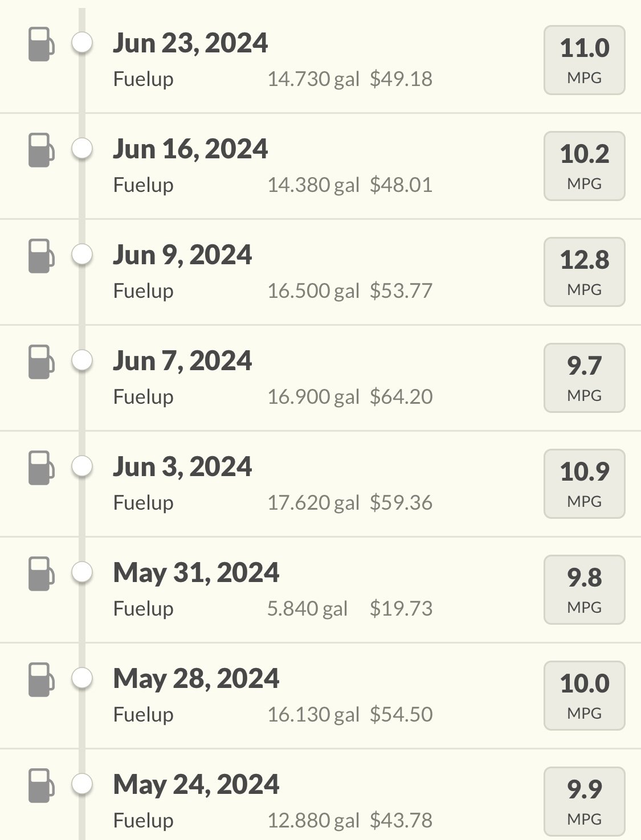Viewport: 641px width, 840px height.
Task: Click the fuel pump icon for Jun 3, 2024
Action: (x=42, y=468)
